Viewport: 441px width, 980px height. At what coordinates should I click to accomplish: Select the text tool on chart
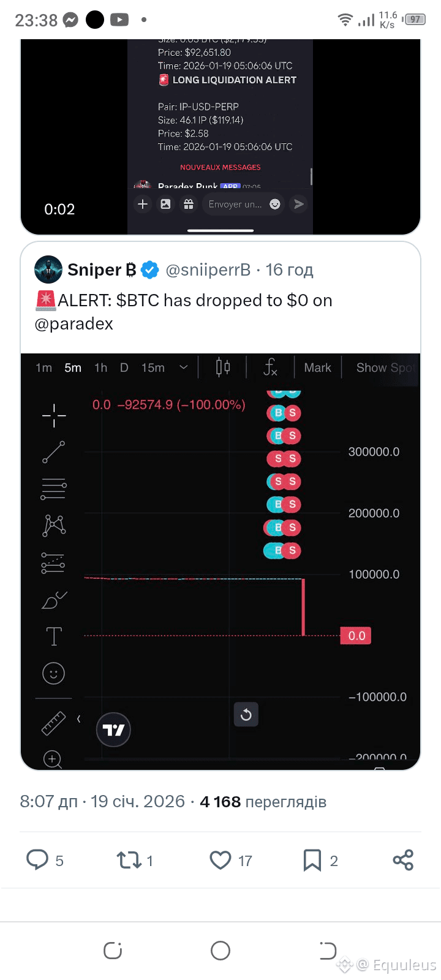54,636
